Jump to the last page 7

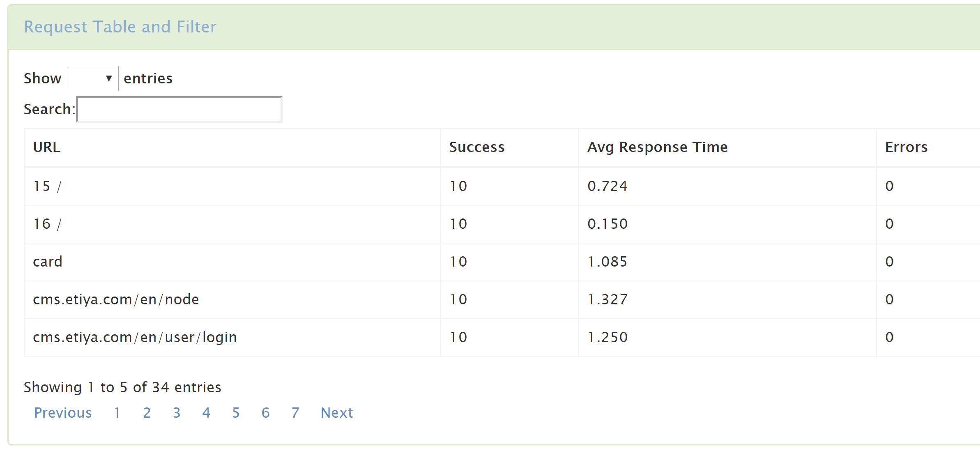coord(295,413)
